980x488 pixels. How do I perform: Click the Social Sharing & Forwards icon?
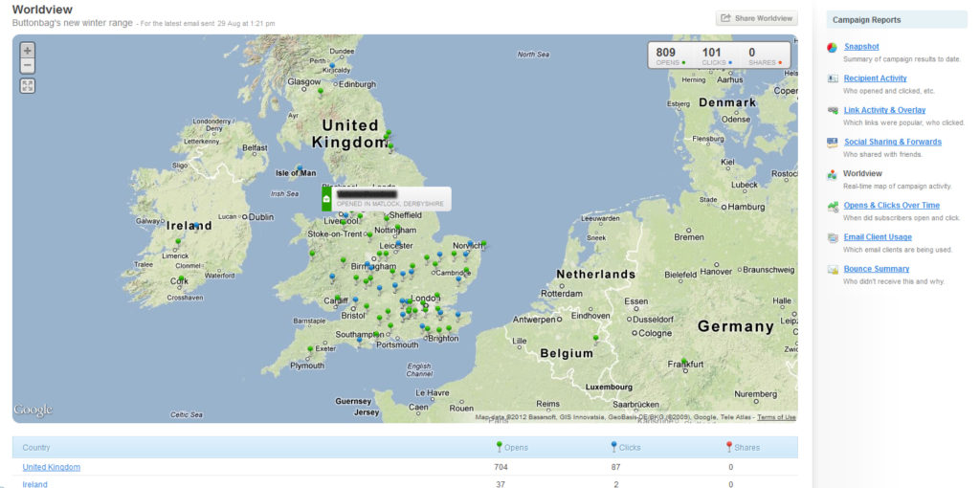coord(832,143)
